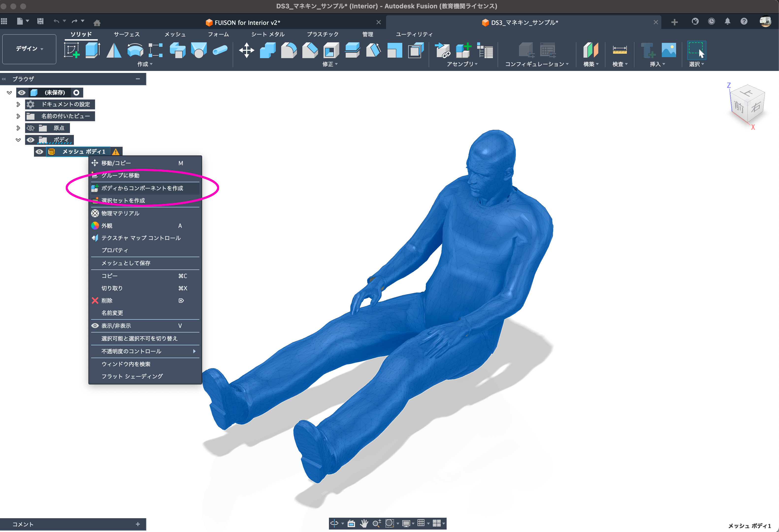
Task: Click the Insert image icon in 挿入 group
Action: pyautogui.click(x=669, y=50)
